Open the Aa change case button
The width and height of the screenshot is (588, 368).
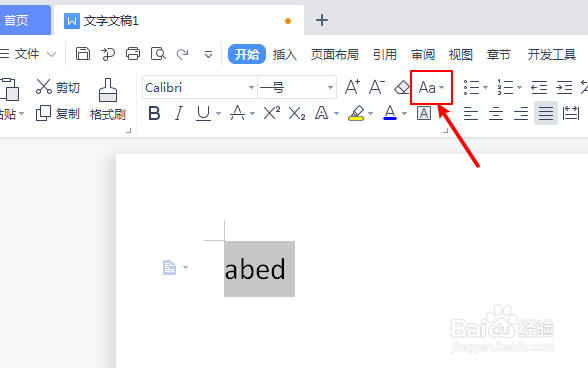431,87
